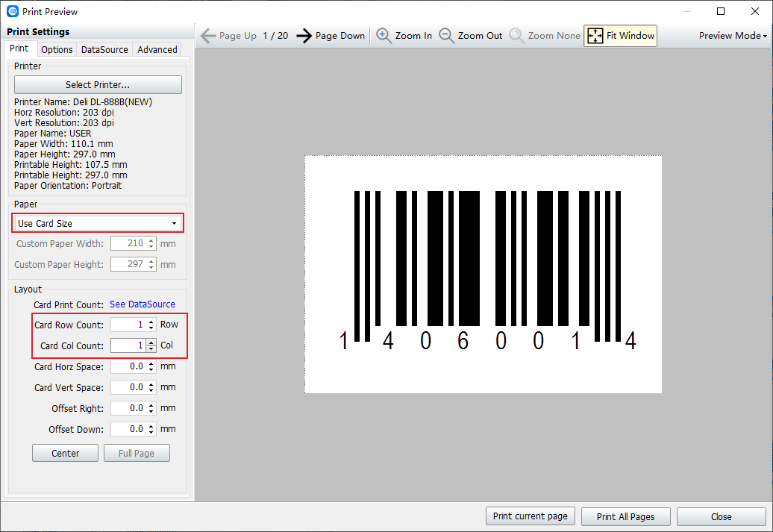
Task: Open the Preview Mode dropdown
Action: click(x=733, y=36)
